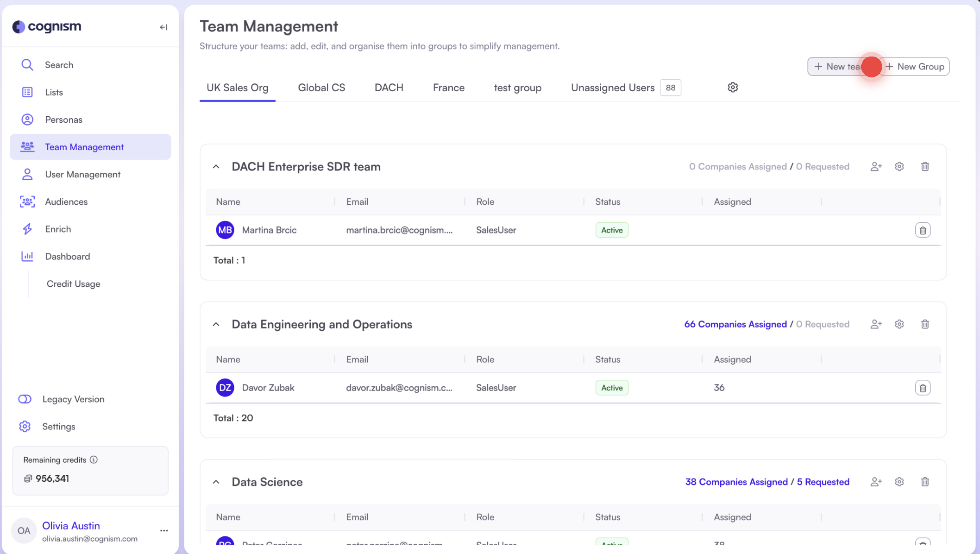
Task: Switch to the Global CS tab
Action: tap(321, 88)
